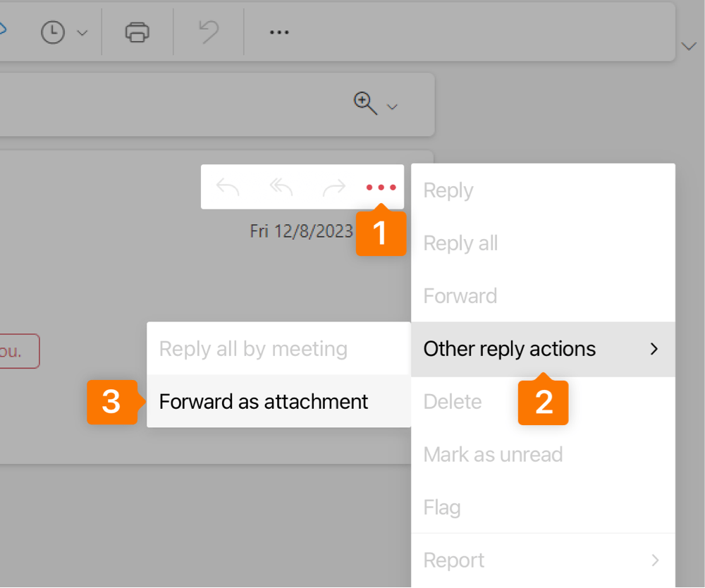Expand the dropdown arrow beside clock icon
Screen dimensions: 705x588
[x=82, y=33]
